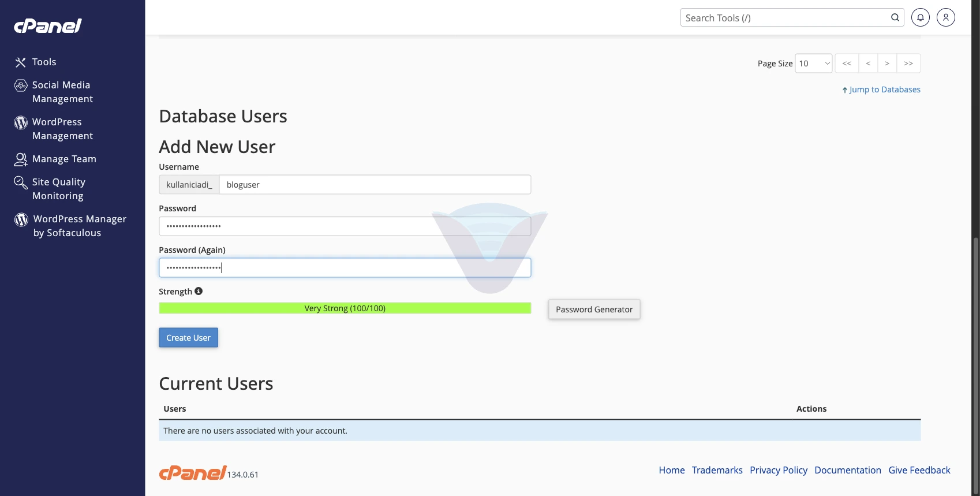Viewport: 980px width, 496px height.
Task: Open the Trademarks footer link
Action: coord(717,470)
